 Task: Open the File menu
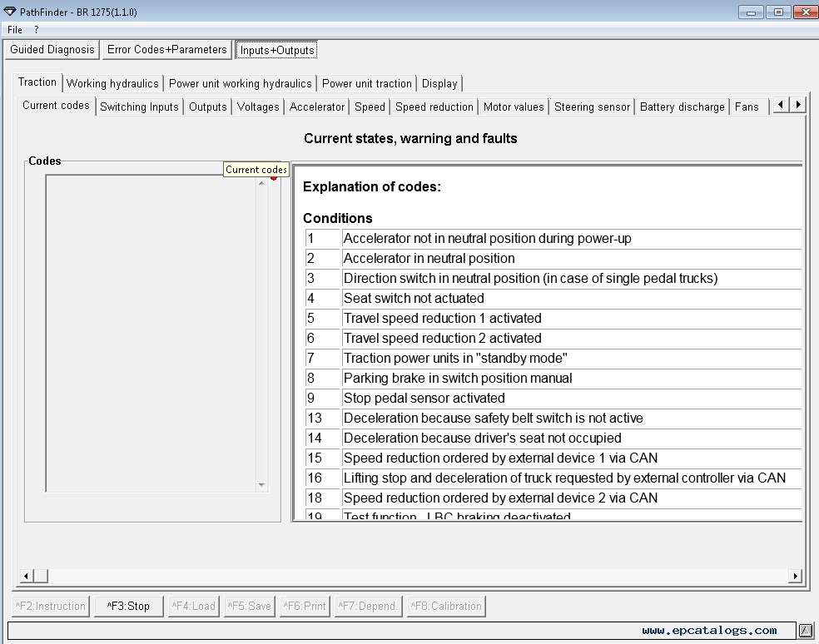[x=15, y=30]
